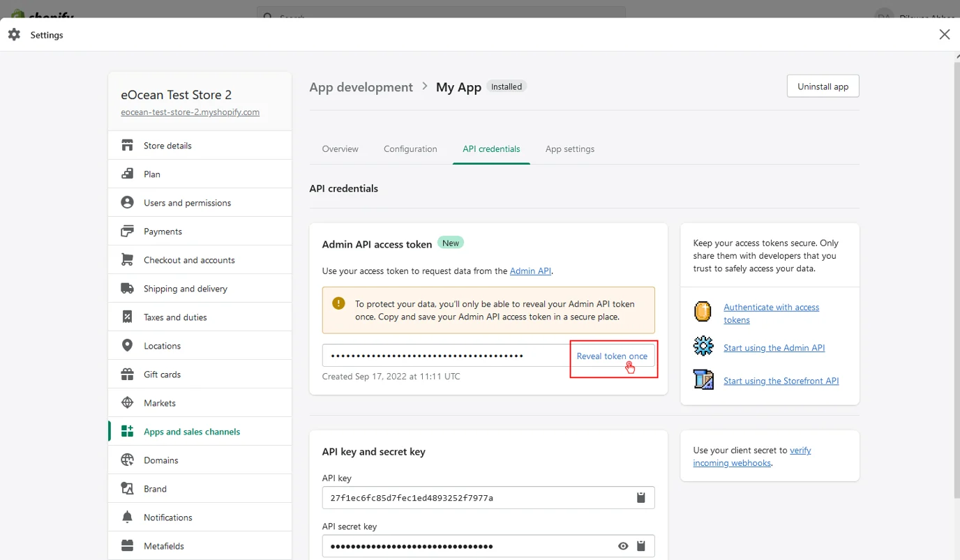Click the Uninstall app button
The height and width of the screenshot is (560, 960).
tap(823, 86)
